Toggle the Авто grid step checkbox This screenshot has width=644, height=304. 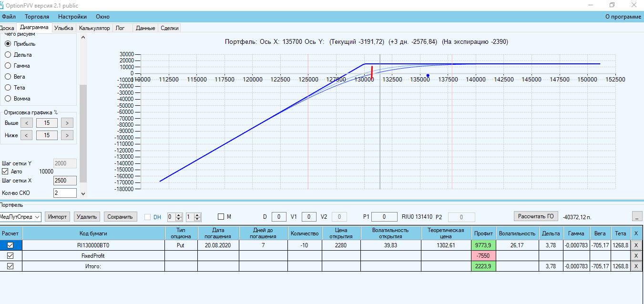(x=6, y=172)
